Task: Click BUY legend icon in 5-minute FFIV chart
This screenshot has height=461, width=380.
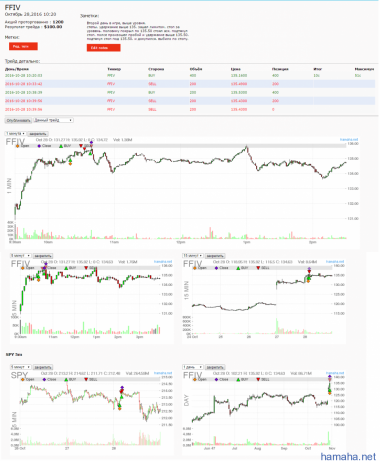Action: [66, 268]
